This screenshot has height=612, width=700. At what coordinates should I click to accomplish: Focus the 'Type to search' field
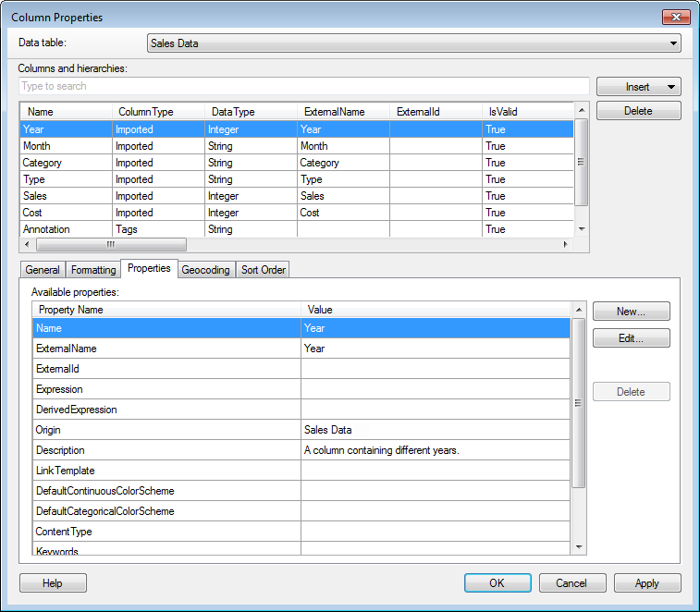(303, 86)
